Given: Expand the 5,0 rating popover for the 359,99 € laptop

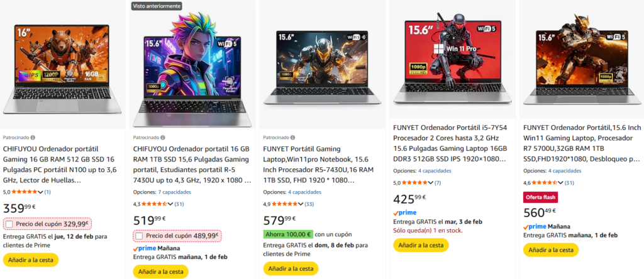Looking at the screenshot, I should point(41,192).
